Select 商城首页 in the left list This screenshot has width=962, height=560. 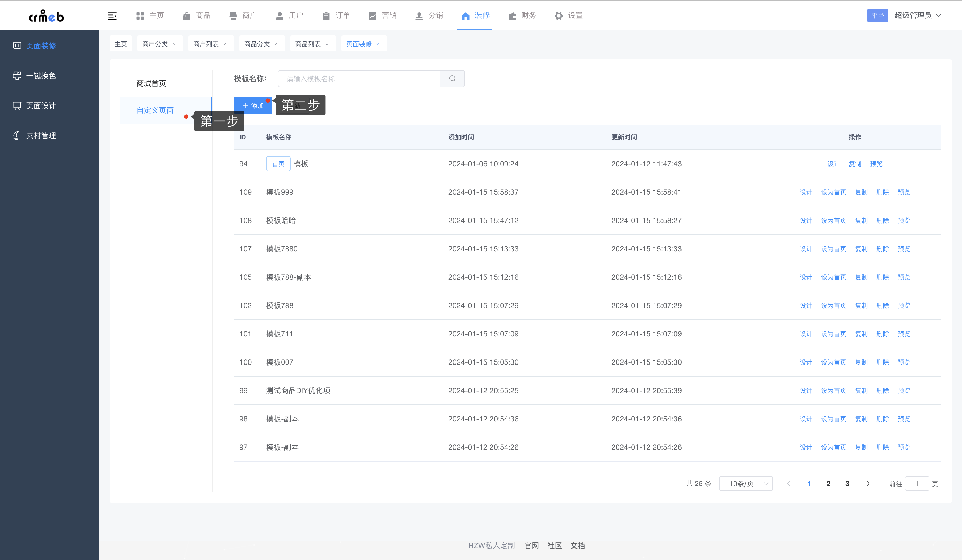coord(151,84)
